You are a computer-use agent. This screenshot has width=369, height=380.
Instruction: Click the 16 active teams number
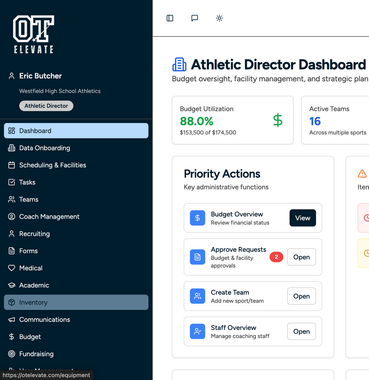tap(315, 121)
